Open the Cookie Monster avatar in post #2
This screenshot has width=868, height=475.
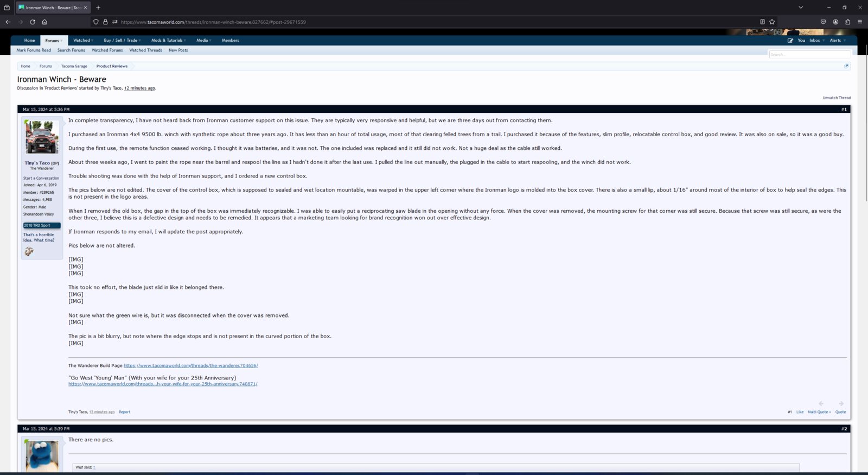[x=42, y=456]
